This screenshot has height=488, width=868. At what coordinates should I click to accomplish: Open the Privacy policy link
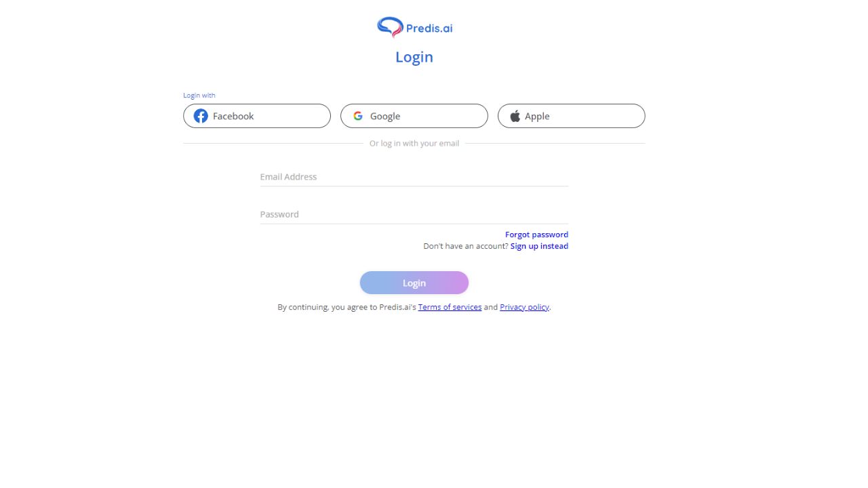tap(524, 307)
